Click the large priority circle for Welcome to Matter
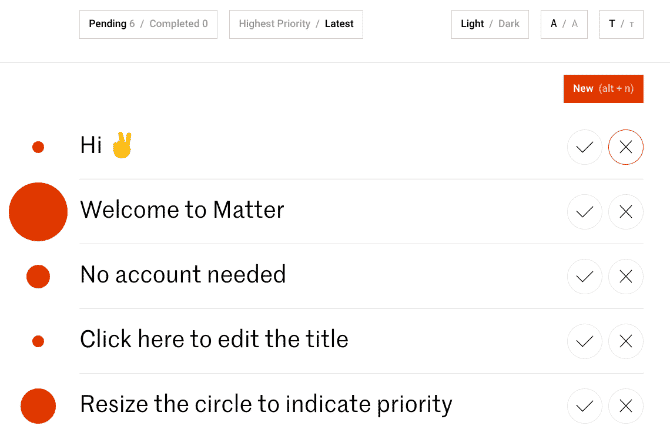The image size is (670, 433). click(x=38, y=212)
